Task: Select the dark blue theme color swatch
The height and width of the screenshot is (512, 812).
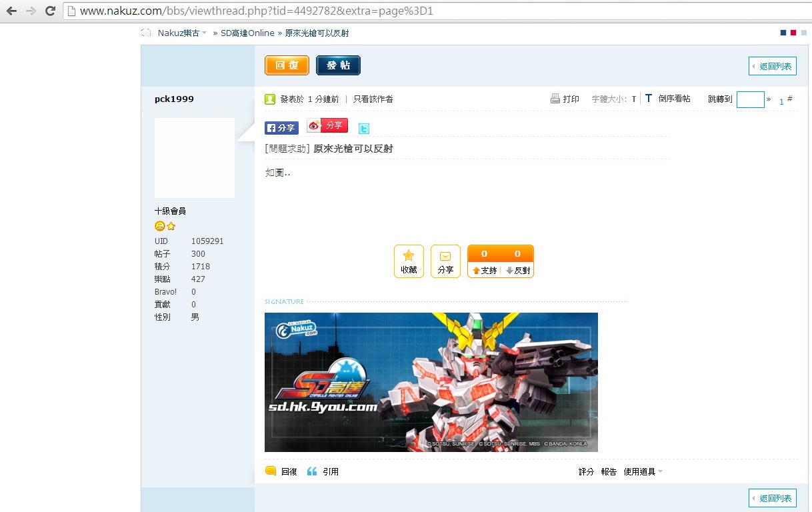Action: pos(783,33)
